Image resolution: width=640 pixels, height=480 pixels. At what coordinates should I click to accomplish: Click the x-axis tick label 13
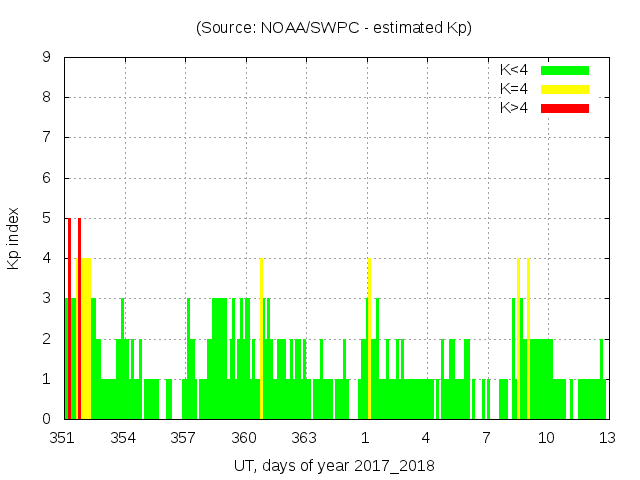coord(606,438)
